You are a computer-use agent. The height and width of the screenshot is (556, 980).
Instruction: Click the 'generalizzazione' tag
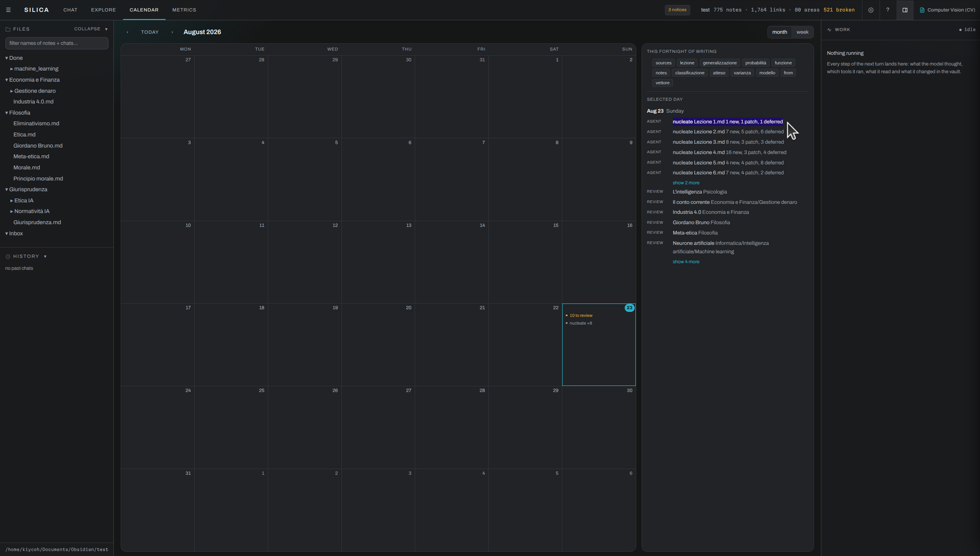(x=720, y=63)
